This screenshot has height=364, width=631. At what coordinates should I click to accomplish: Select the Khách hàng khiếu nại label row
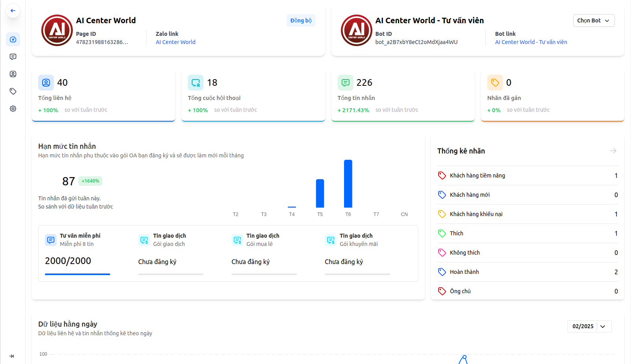(527, 214)
